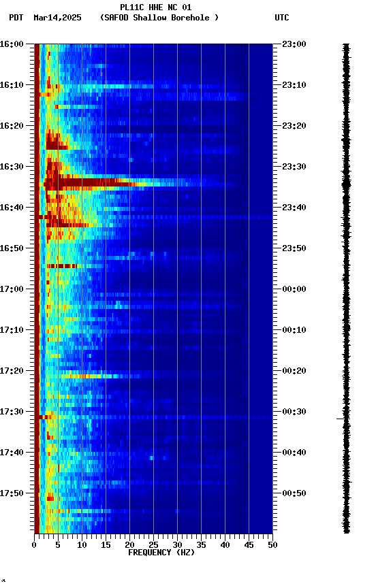Click the 23:10 UTC time label
This screenshot has height=588, width=376.
coord(294,85)
